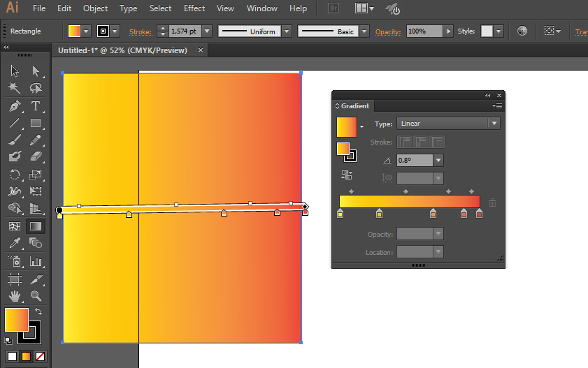Toggle third stroke gradient option in panel

point(437,142)
